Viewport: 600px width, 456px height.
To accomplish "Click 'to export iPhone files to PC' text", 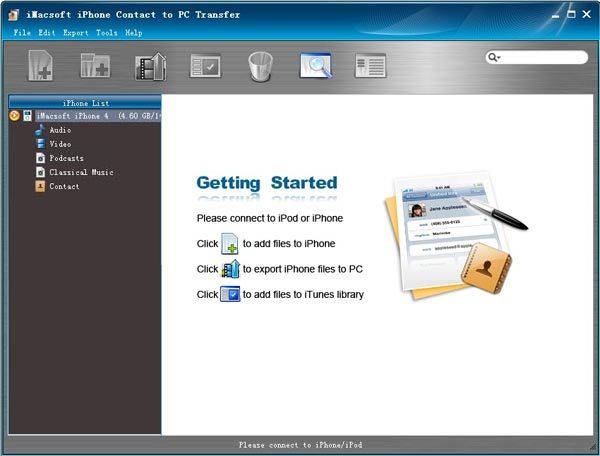I will coord(303,269).
